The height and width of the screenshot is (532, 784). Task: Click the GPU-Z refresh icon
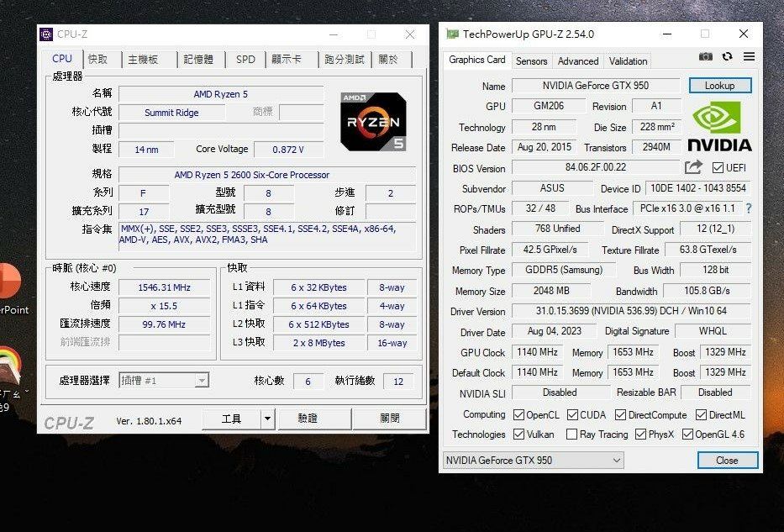click(728, 56)
